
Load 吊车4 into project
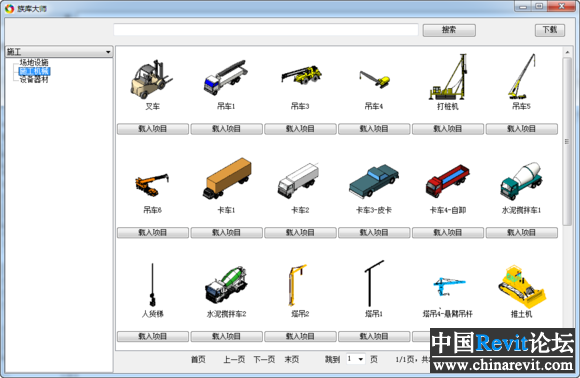coord(374,129)
